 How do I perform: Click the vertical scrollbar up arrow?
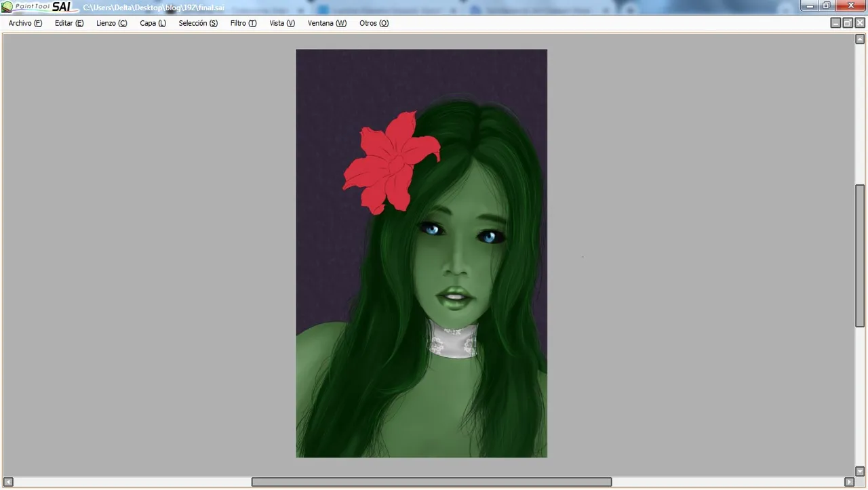click(x=860, y=39)
